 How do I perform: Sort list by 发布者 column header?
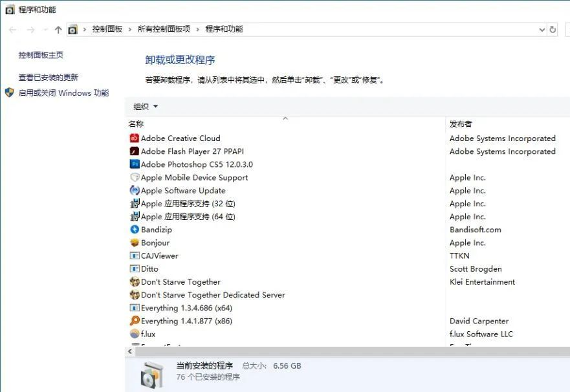pyautogui.click(x=461, y=124)
